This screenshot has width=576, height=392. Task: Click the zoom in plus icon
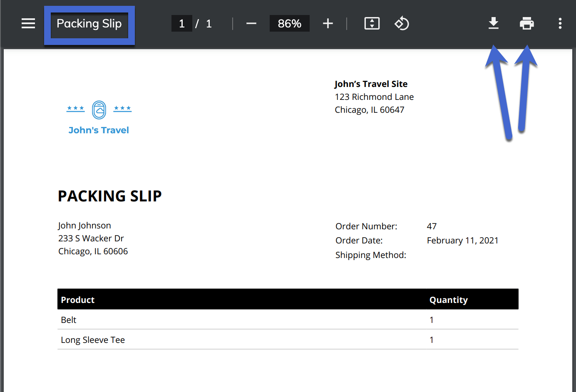tap(328, 23)
